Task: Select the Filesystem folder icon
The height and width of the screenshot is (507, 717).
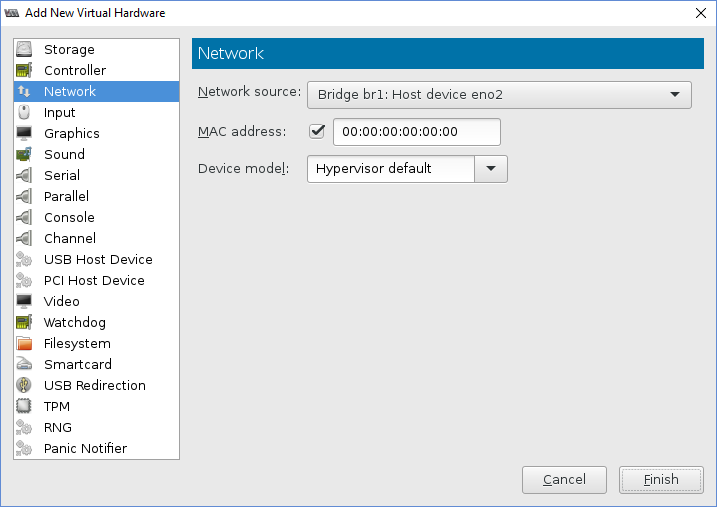Action: click(x=25, y=343)
